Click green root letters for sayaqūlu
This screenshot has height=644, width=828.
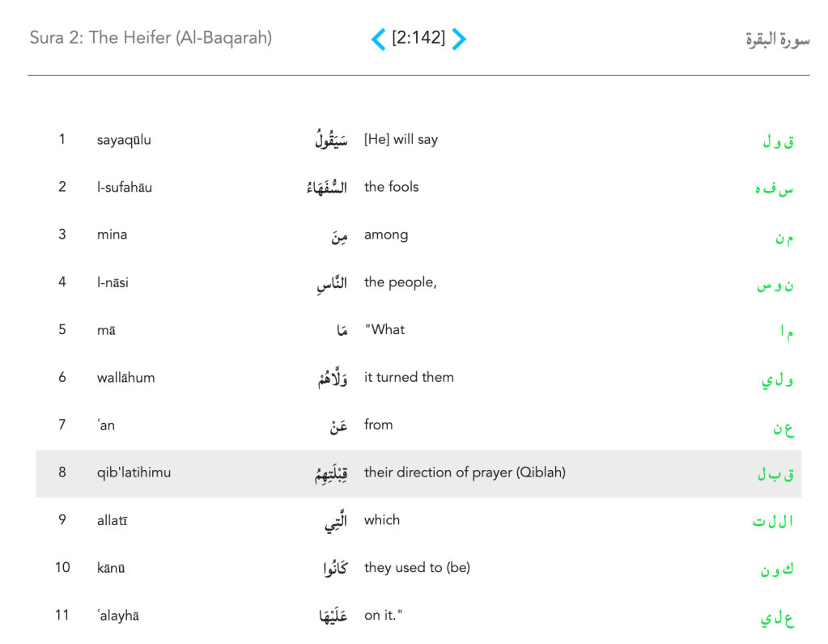(x=778, y=142)
